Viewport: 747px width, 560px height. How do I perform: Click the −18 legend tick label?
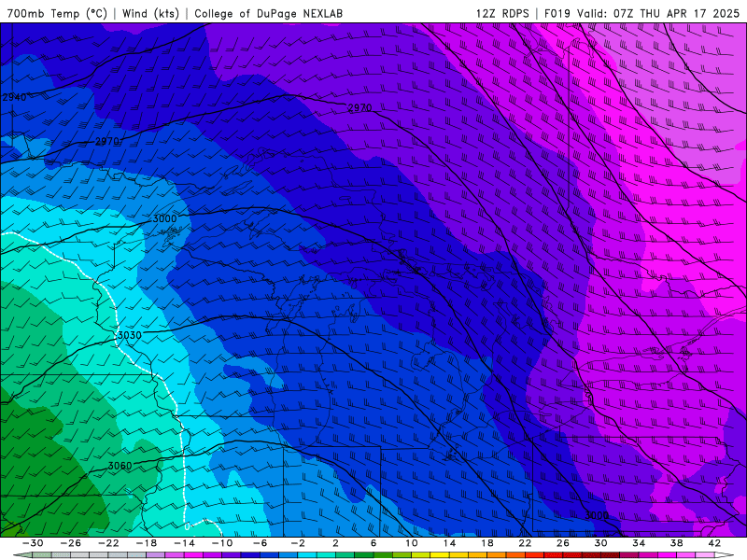[147, 543]
